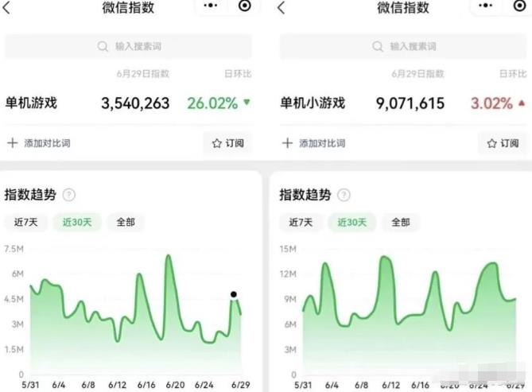Select 近30天 tab in 单机游戏 chart
Image resolution: width=532 pixels, height=392 pixels.
tap(77, 223)
